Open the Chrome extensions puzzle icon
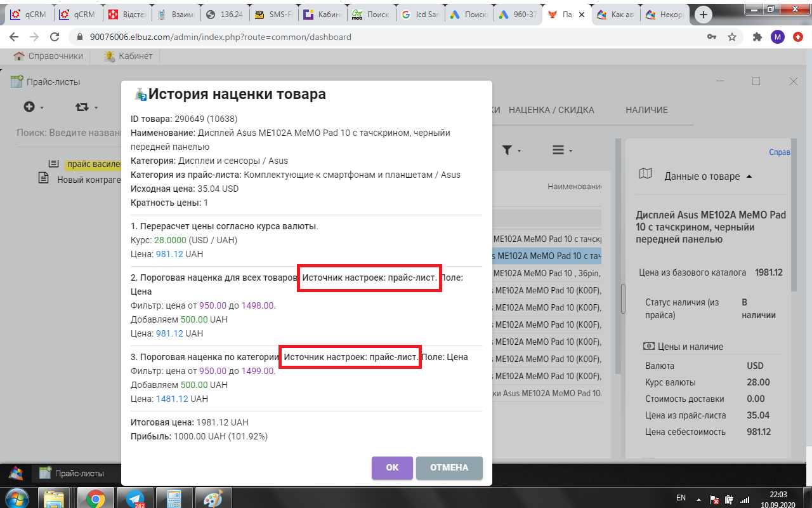This screenshot has height=508, width=812. coord(757,37)
